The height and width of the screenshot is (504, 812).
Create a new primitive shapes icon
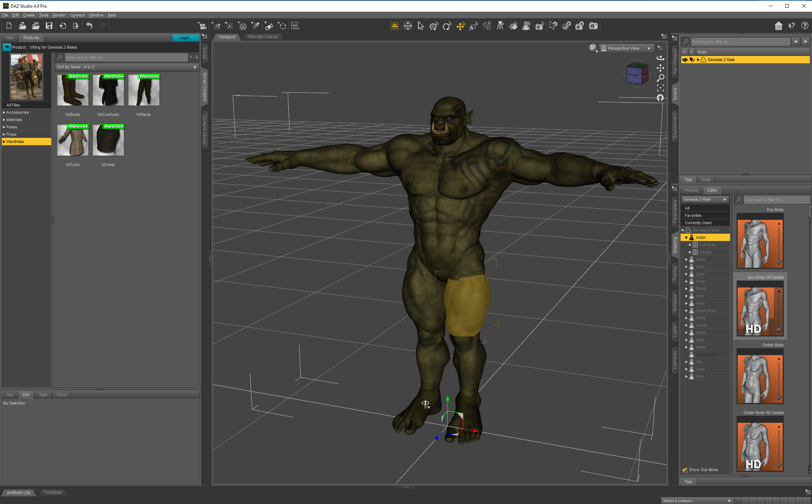[269, 26]
